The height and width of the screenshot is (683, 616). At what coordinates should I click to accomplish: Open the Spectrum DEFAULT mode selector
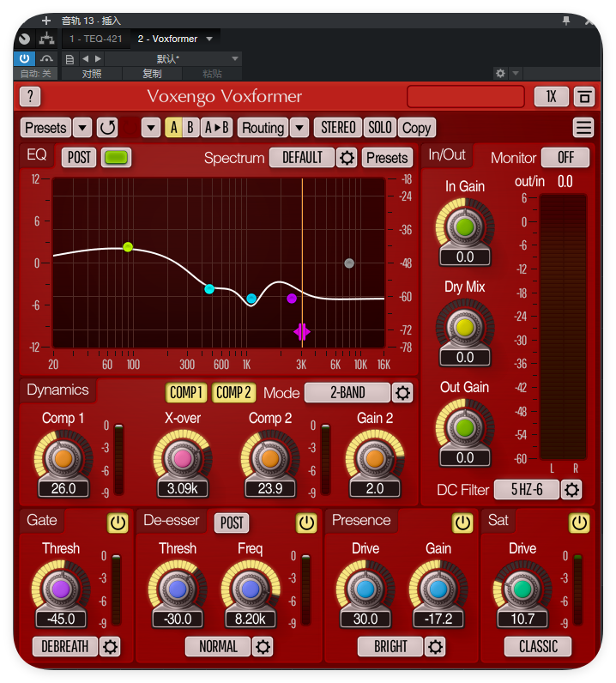click(x=302, y=158)
